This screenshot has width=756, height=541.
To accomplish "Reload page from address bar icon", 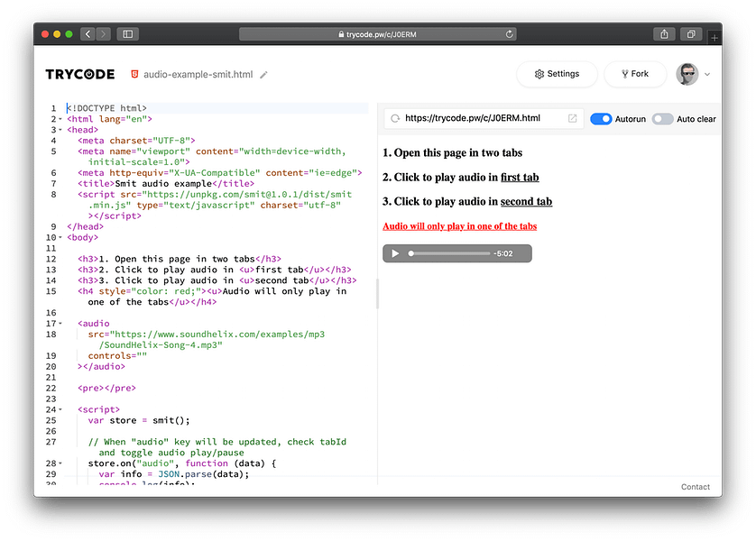I will pos(509,34).
